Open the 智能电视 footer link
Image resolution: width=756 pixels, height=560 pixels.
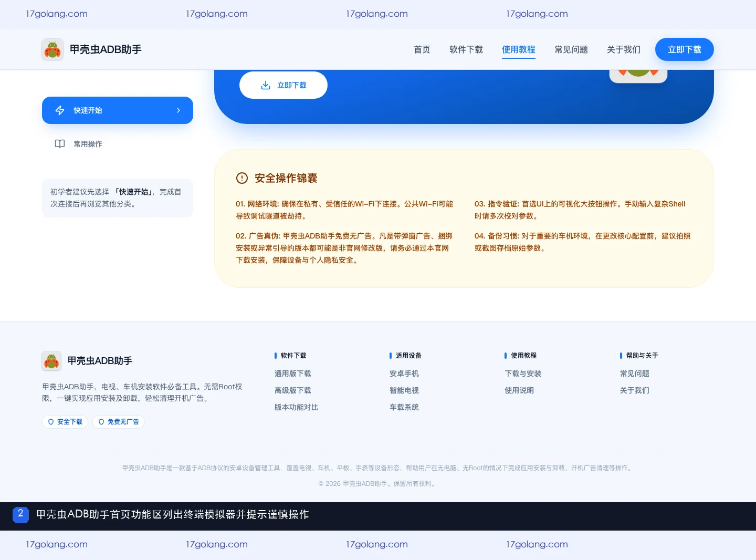tap(404, 390)
